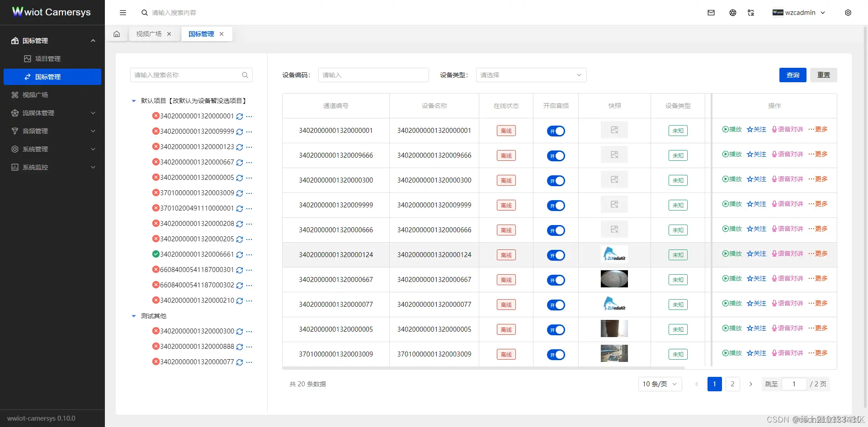Go to page 2

733,384
